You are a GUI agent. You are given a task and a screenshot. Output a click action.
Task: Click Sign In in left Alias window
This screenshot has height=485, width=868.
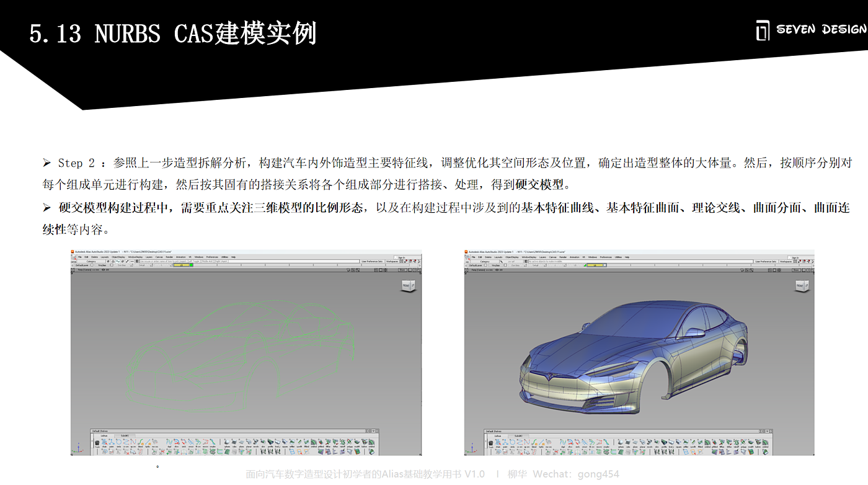click(x=402, y=257)
